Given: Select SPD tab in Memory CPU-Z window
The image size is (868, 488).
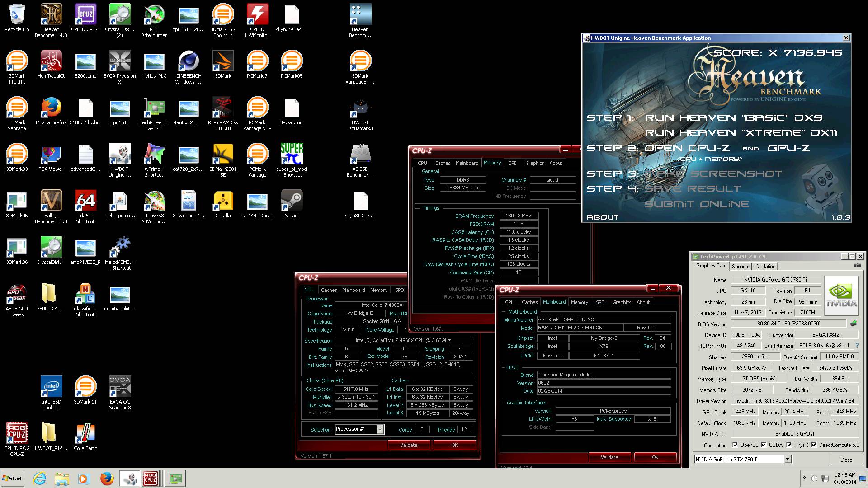Looking at the screenshot, I should coord(513,163).
